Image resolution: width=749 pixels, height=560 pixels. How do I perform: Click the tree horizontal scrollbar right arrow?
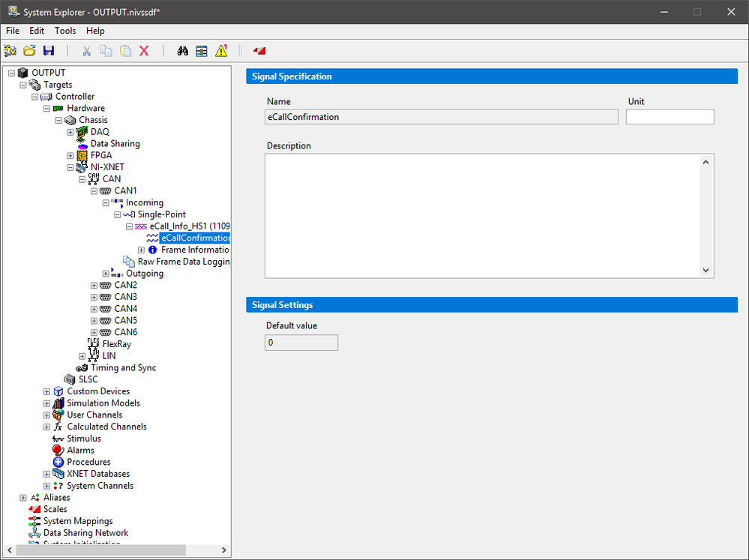223,550
